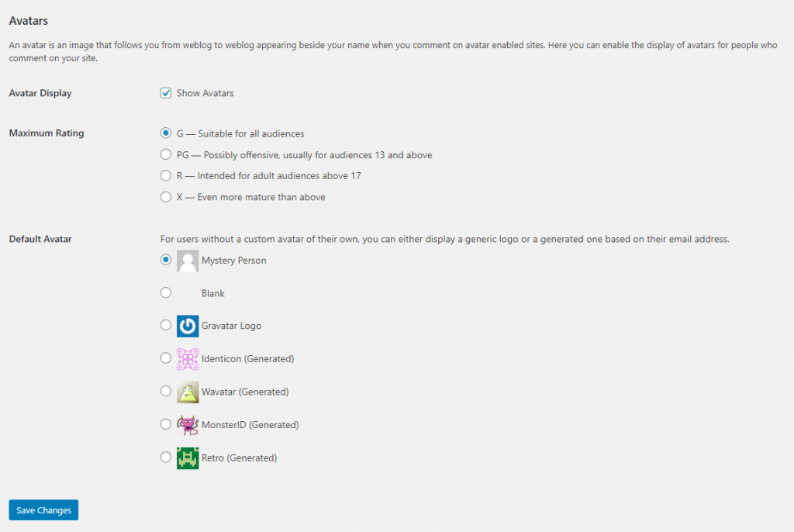Choose Retro (Generated) radio option
The height and width of the screenshot is (532, 794).
click(x=166, y=457)
